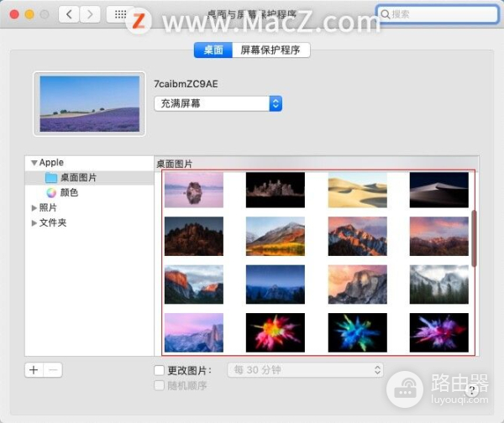The height and width of the screenshot is (423, 504).
Task: Select the 颜色 color wheel item
Action: point(63,192)
